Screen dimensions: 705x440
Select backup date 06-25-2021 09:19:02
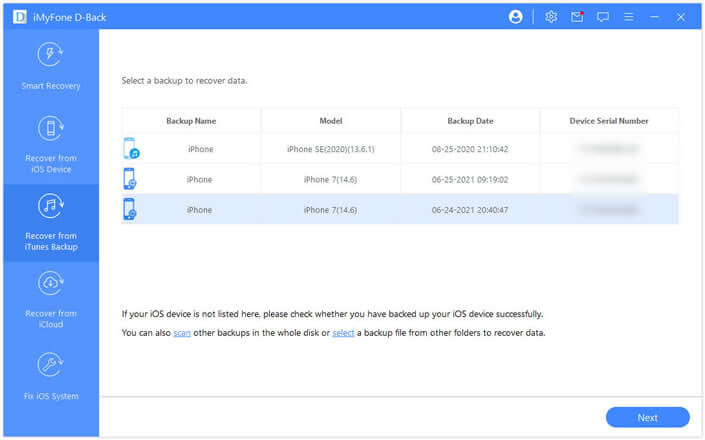tap(470, 179)
